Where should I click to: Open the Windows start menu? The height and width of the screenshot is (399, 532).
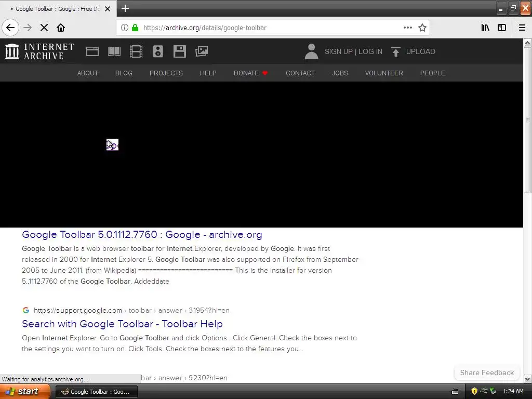(25, 392)
